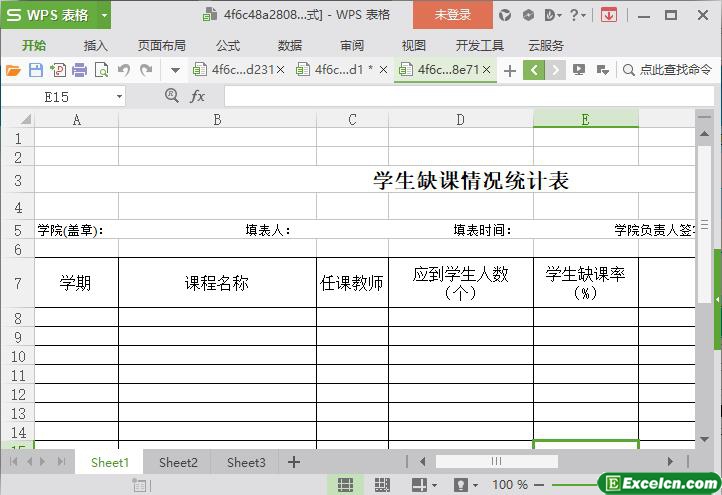Switch to the 公式 tab
The height and width of the screenshot is (495, 722).
(228, 46)
